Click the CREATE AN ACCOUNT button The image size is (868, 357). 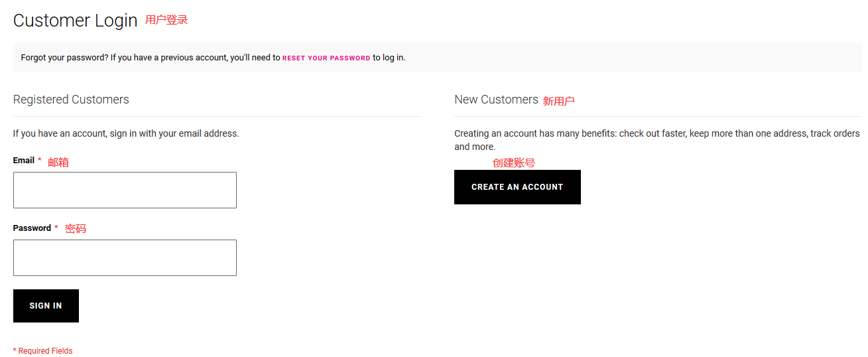pos(517,187)
